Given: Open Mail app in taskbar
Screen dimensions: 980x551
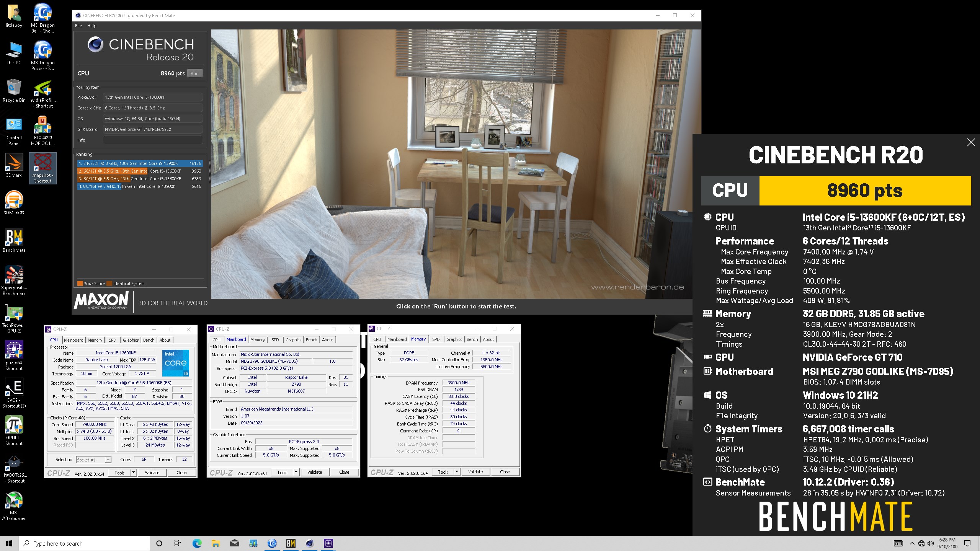Looking at the screenshot, I should coord(234,543).
